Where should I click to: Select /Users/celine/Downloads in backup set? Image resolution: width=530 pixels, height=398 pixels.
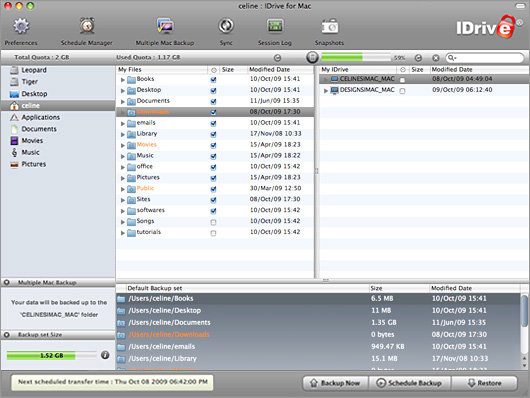click(318, 334)
